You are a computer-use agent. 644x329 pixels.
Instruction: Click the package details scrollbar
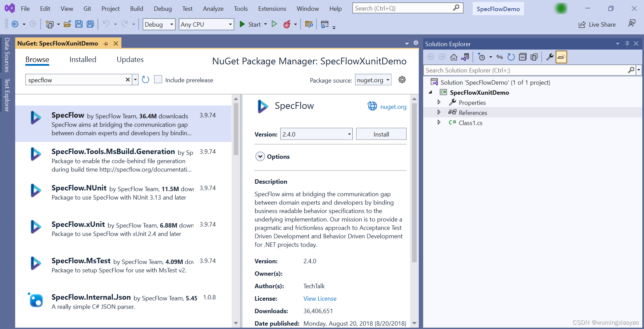click(x=414, y=182)
